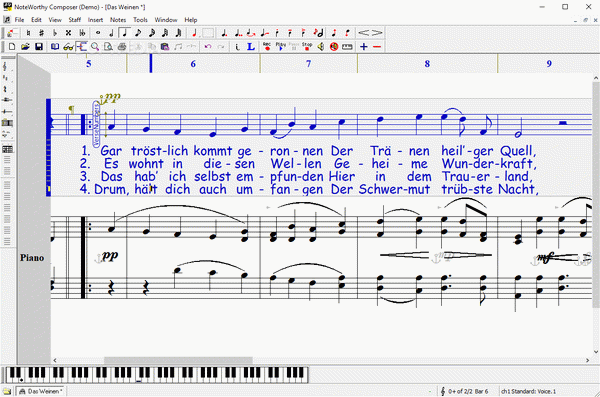Toggle the natural accidental button
The width and height of the screenshot is (600, 397).
(28, 33)
